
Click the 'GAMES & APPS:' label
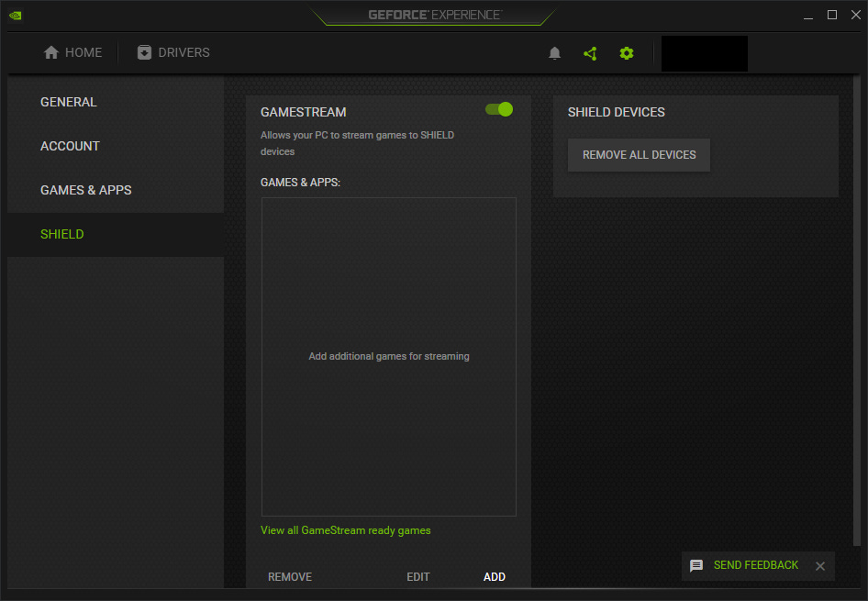coord(300,183)
